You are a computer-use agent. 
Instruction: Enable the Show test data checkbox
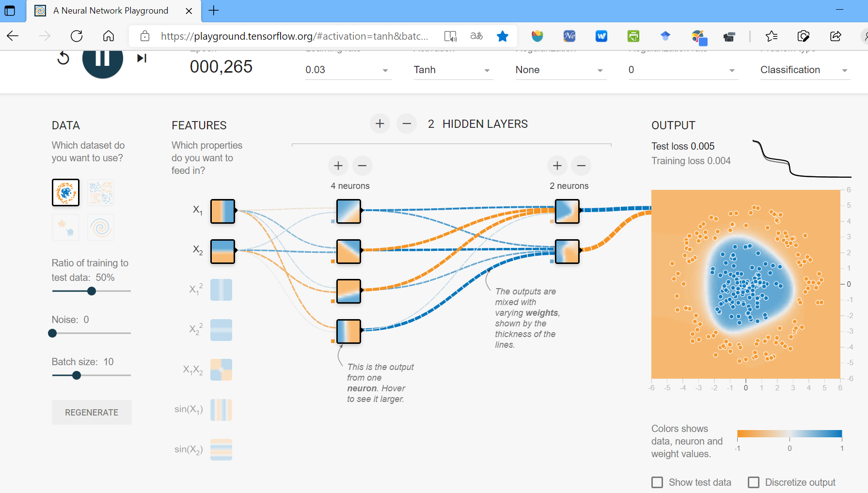click(x=657, y=482)
